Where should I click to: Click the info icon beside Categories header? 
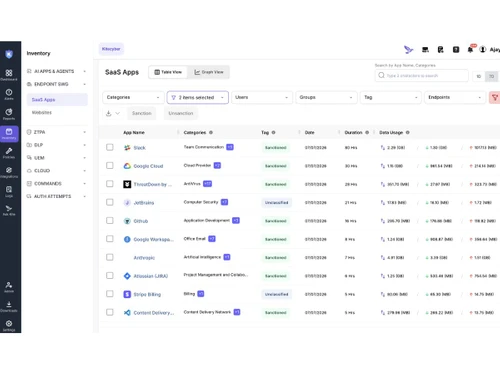click(211, 132)
